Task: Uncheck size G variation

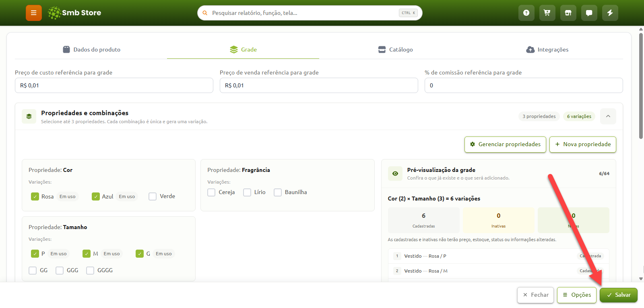Action: [x=140, y=254]
